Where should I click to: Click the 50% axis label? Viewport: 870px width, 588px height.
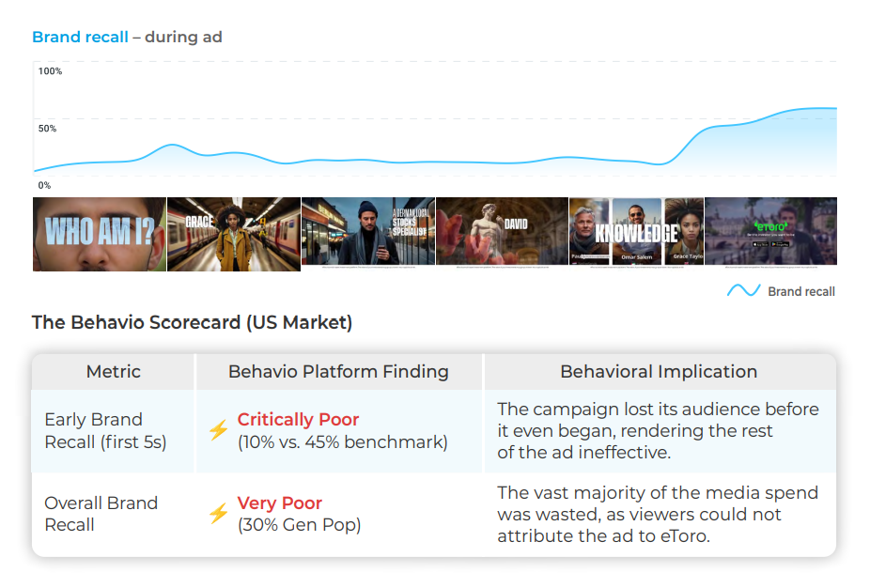(x=47, y=129)
